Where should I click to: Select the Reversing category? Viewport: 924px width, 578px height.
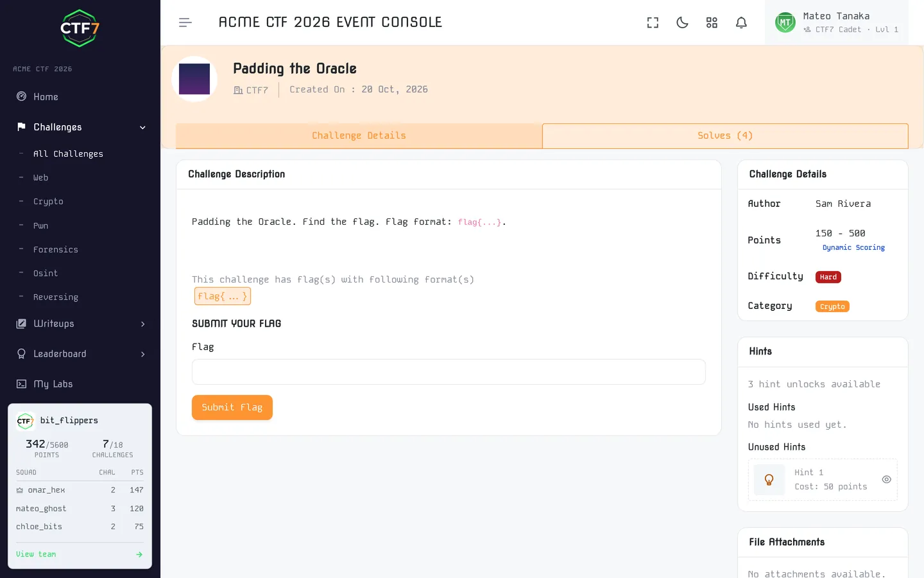(56, 297)
